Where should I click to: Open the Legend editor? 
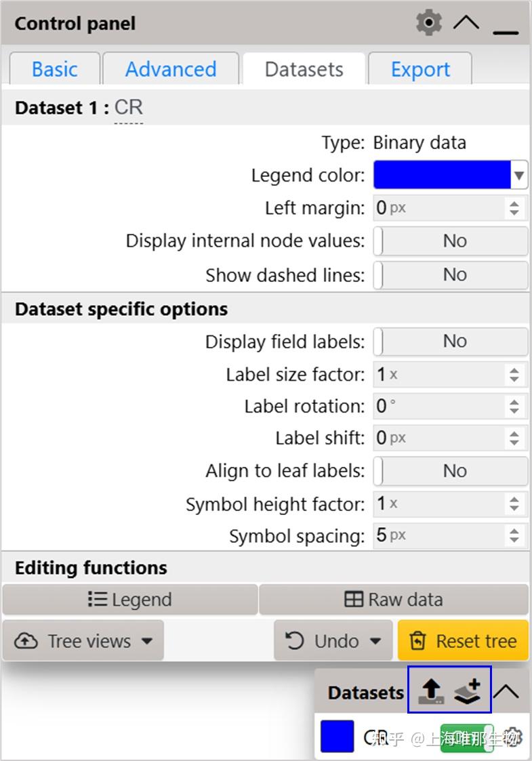(130, 600)
